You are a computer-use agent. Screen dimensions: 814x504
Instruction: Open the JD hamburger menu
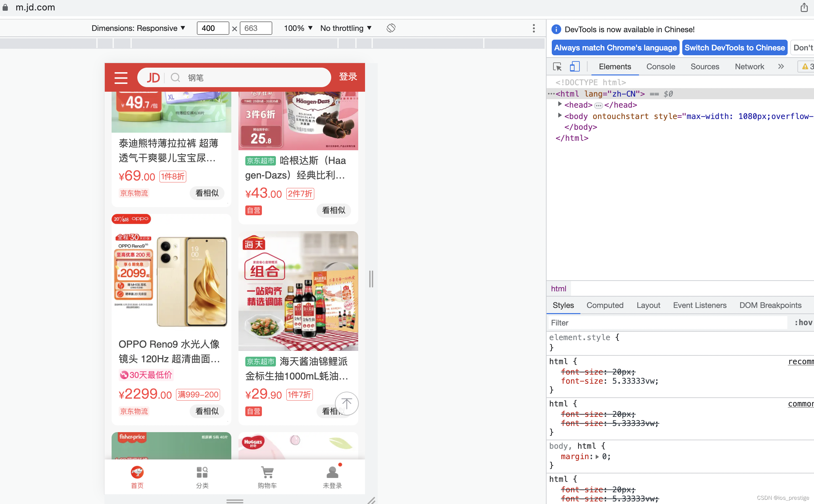tap(121, 78)
